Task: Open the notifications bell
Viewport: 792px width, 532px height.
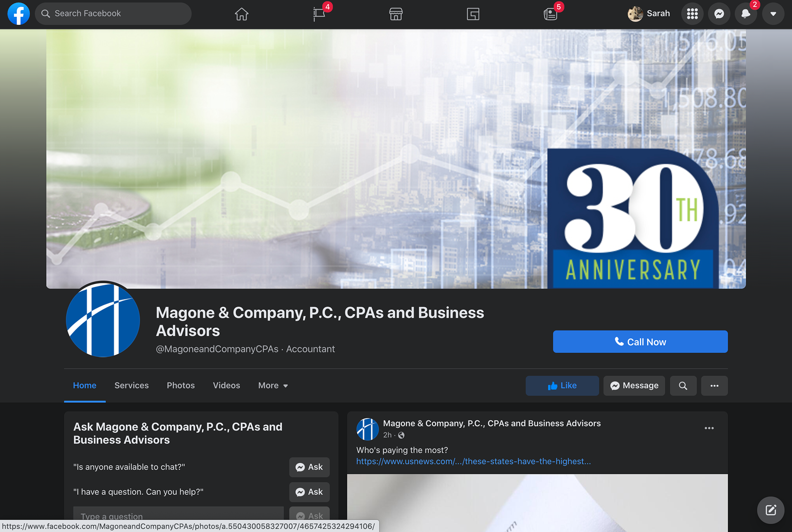Action: point(746,14)
